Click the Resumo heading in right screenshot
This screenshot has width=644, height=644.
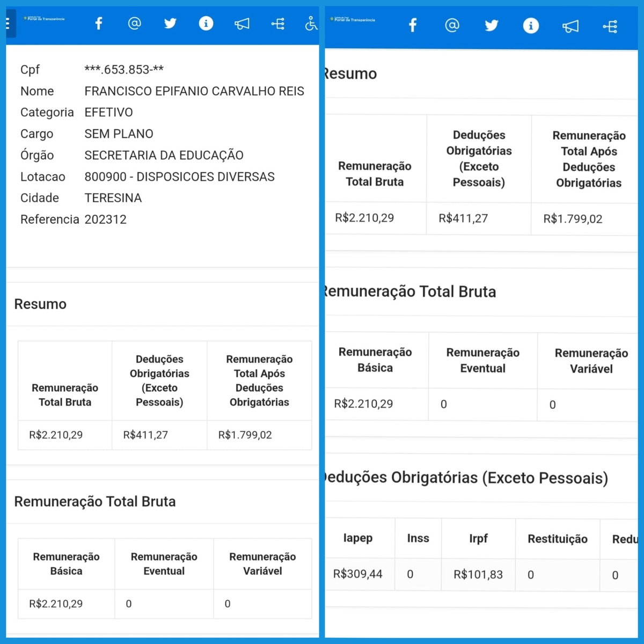[x=350, y=74]
